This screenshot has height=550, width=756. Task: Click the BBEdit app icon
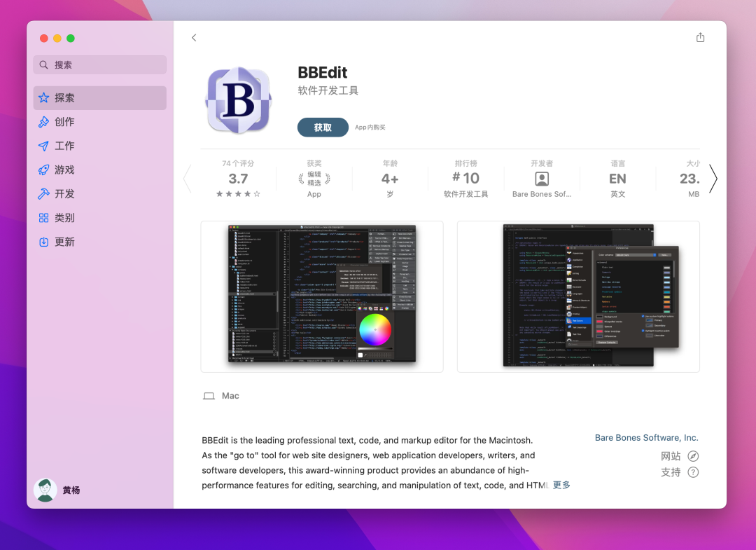click(239, 100)
